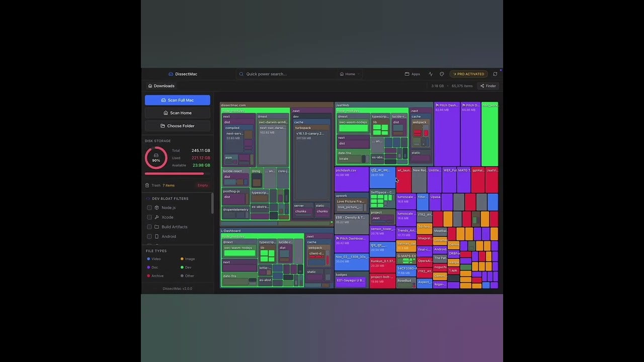Open the theme palette icon
The width and height of the screenshot is (644, 362).
pos(442,74)
